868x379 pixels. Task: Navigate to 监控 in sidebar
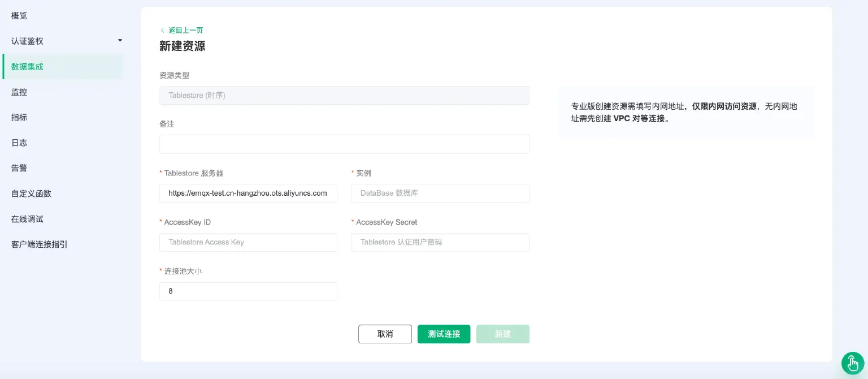click(x=19, y=92)
